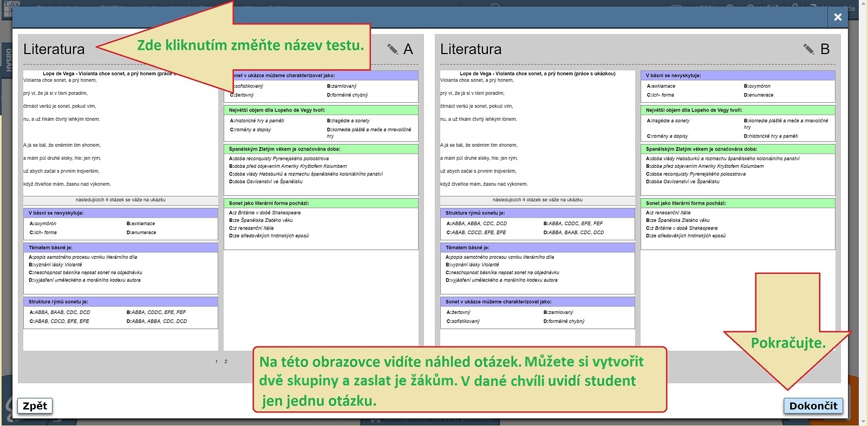
Task: Click the pencil edit icon for test B
Action: pos(809,49)
